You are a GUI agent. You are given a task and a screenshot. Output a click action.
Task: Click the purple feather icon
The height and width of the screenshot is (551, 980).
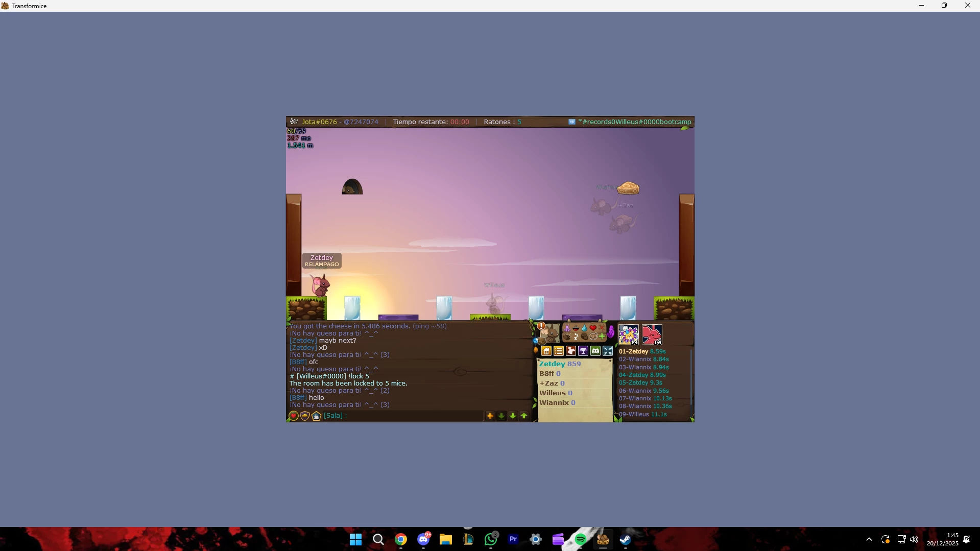611,332
